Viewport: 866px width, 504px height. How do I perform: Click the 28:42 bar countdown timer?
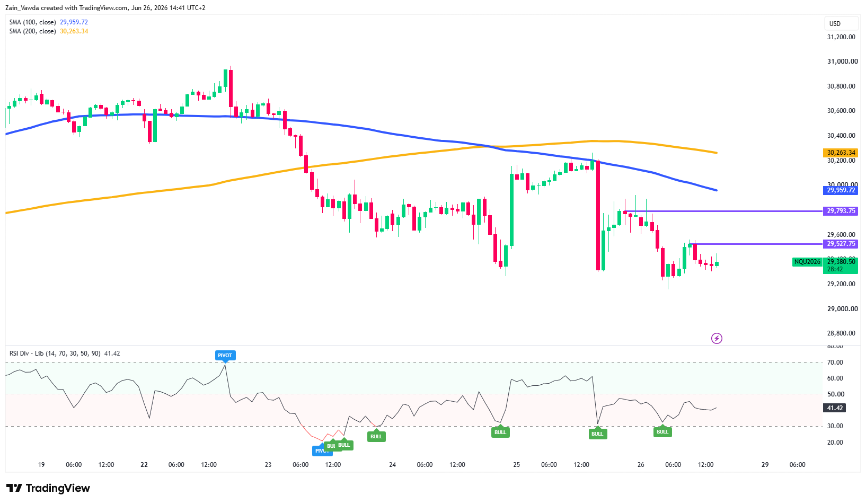pos(835,269)
